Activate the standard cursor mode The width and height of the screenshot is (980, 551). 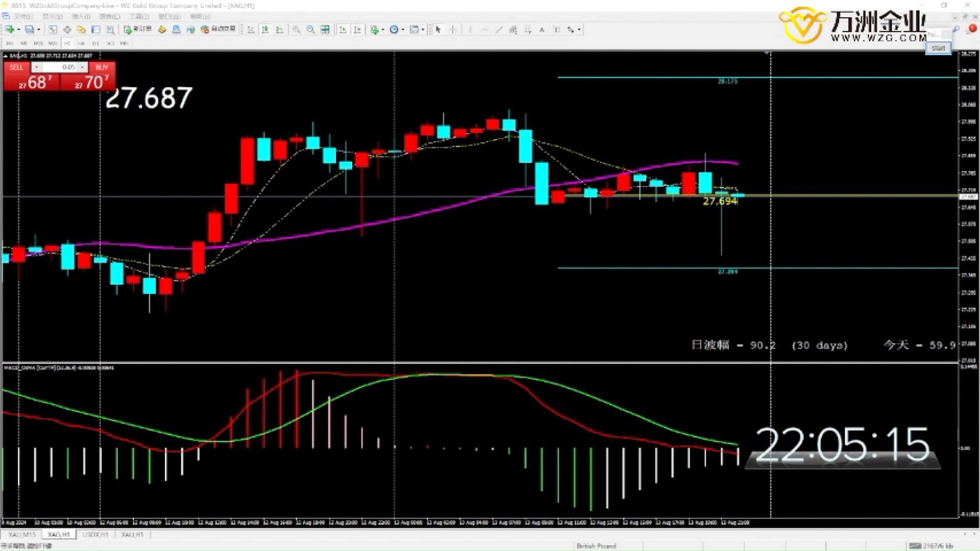pos(437,30)
